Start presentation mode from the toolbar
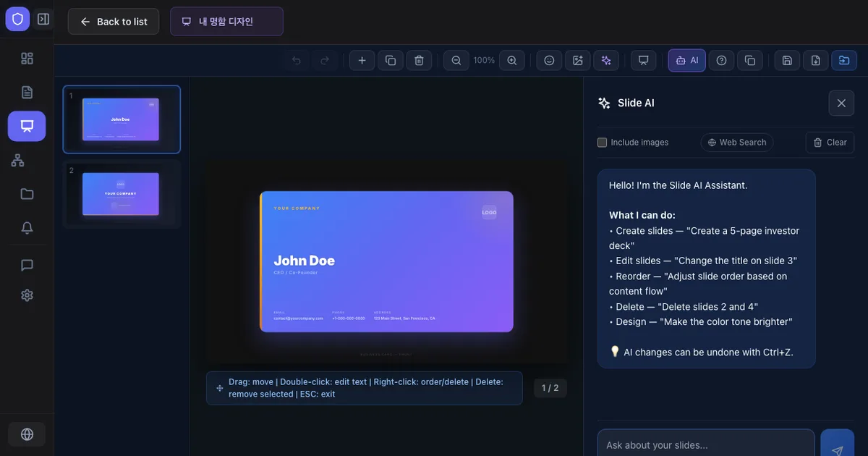Image resolution: width=868 pixels, height=456 pixels. coord(643,61)
